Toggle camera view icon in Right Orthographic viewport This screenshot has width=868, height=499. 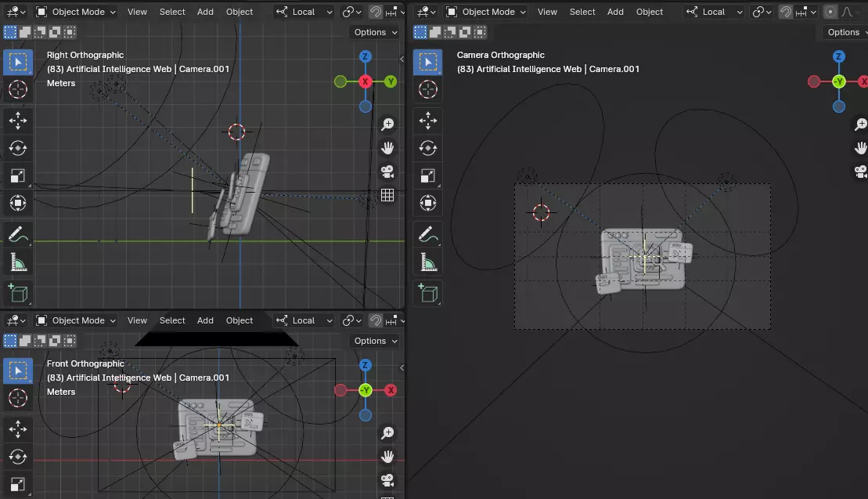(x=387, y=172)
